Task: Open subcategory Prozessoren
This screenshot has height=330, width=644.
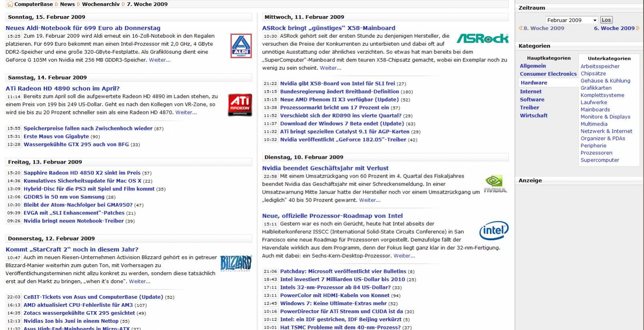Action: point(596,153)
